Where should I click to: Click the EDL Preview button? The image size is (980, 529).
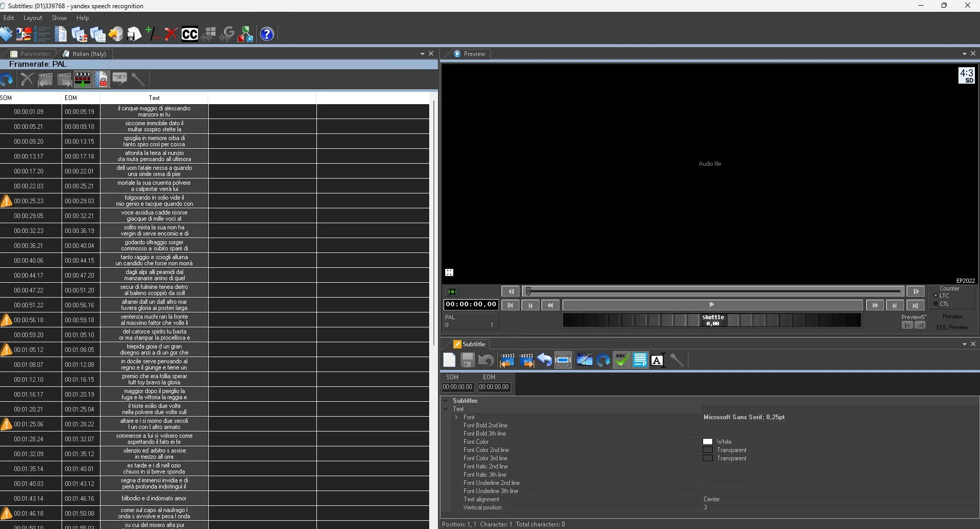tap(952, 327)
